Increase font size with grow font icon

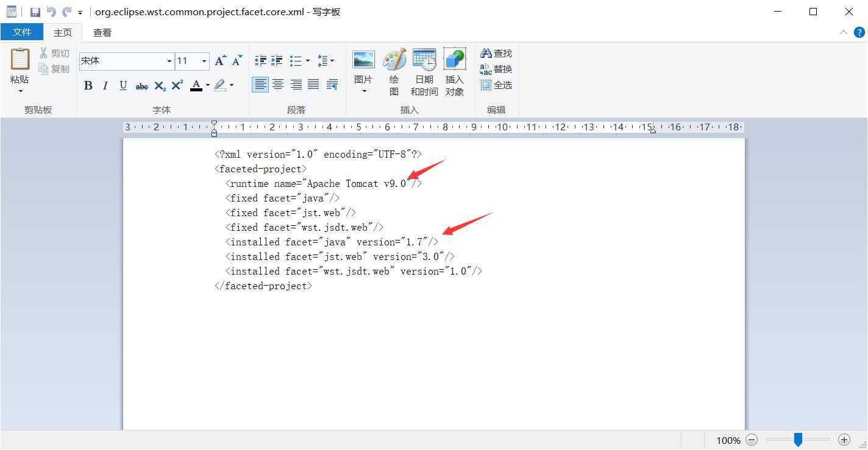tap(221, 60)
